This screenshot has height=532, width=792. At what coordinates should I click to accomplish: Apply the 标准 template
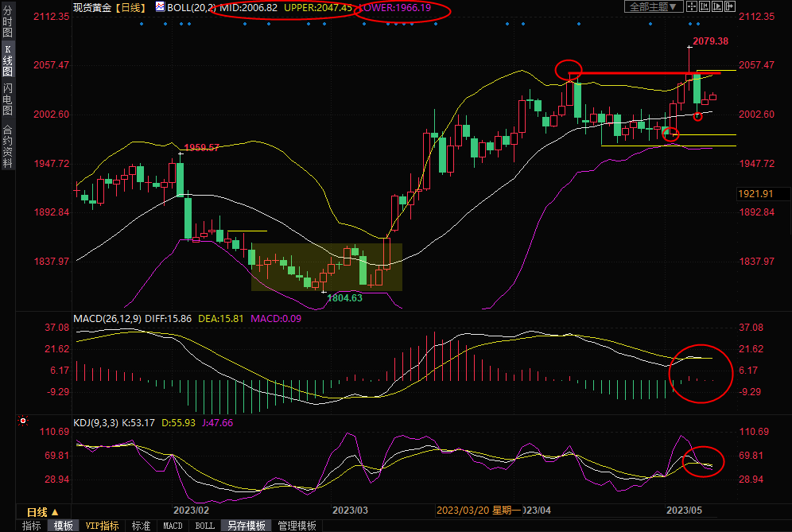pos(141,526)
